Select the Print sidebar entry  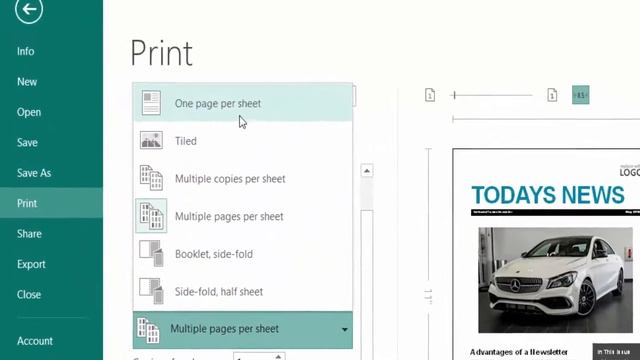pos(51,203)
